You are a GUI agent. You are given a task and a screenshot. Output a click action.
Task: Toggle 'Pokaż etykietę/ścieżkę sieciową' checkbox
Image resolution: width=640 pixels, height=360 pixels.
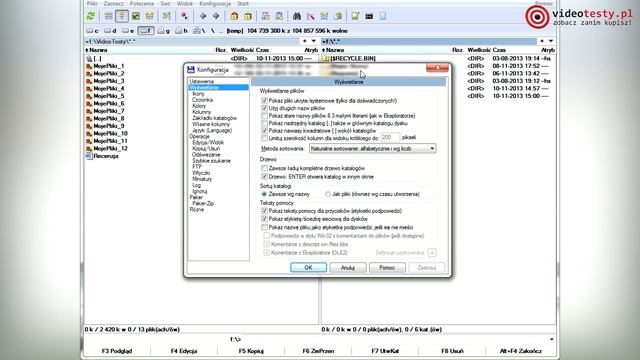(x=264, y=219)
